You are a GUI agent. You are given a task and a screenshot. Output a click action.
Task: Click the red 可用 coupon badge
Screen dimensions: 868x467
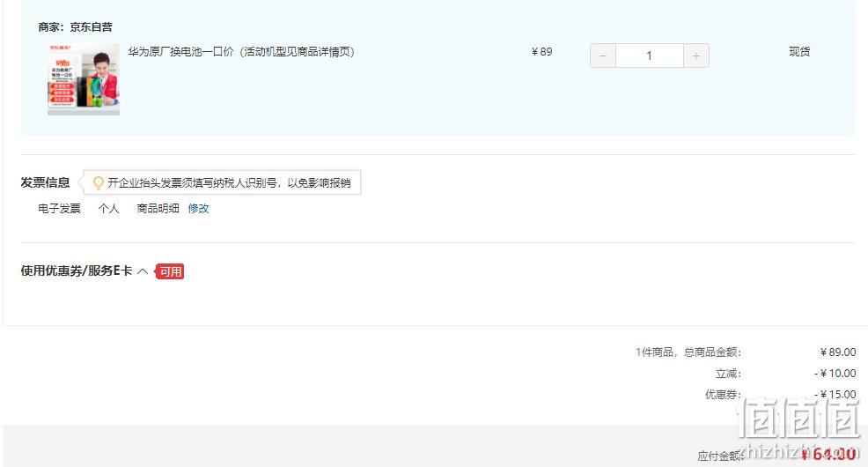point(169,271)
